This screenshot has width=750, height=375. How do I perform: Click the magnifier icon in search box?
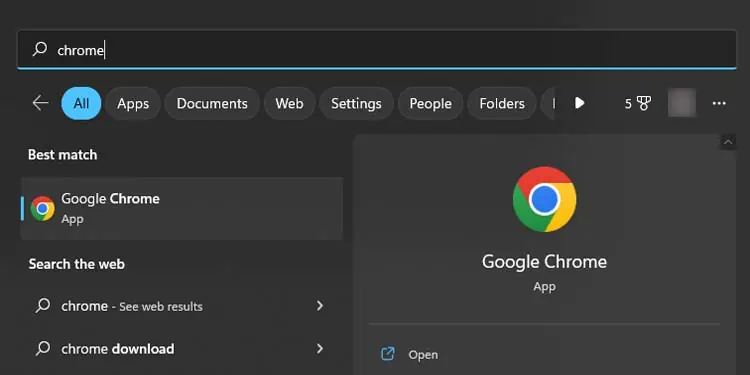40,49
